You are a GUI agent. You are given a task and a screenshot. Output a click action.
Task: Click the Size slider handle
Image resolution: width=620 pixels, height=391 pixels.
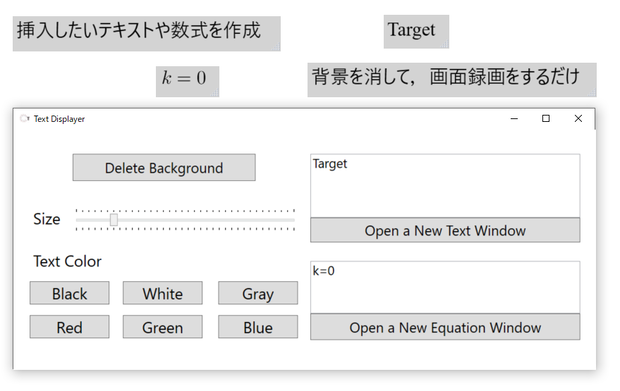[x=114, y=220]
